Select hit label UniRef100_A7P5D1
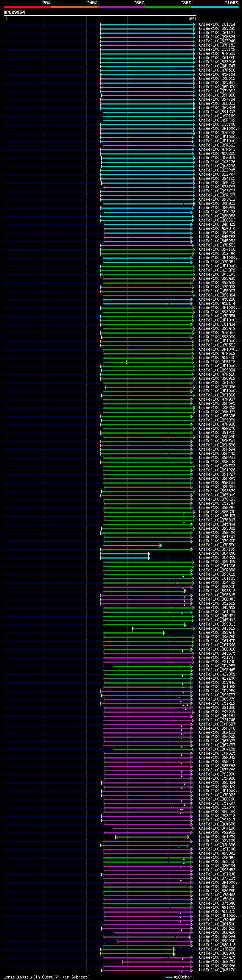The width and height of the screenshot is (242, 980). (x=217, y=54)
